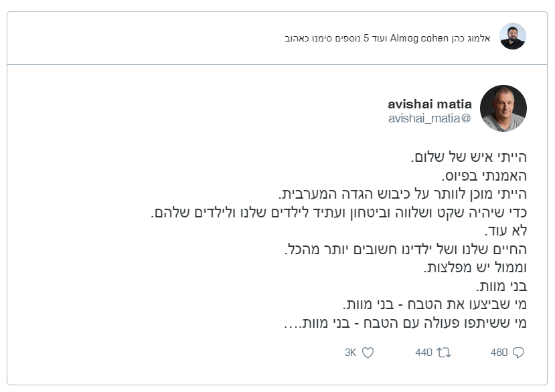Click the line starting "החיים שלנו"
Screen dimensions: 555x392
point(406,250)
